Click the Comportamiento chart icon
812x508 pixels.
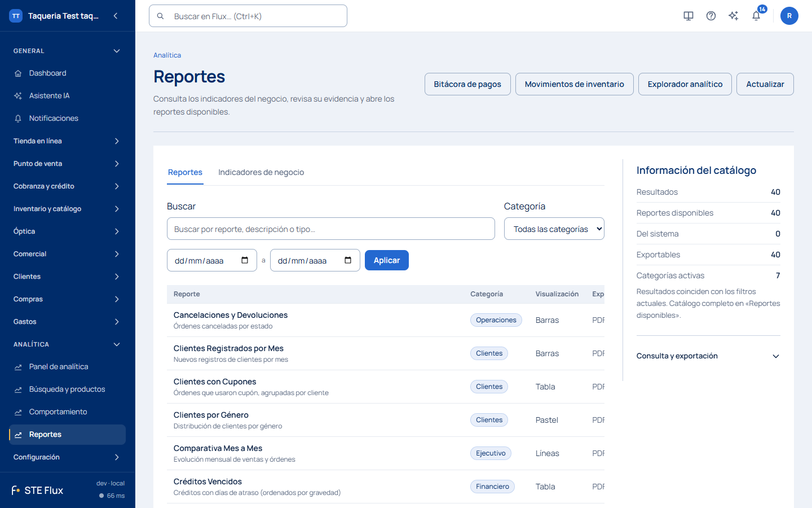[18, 412]
